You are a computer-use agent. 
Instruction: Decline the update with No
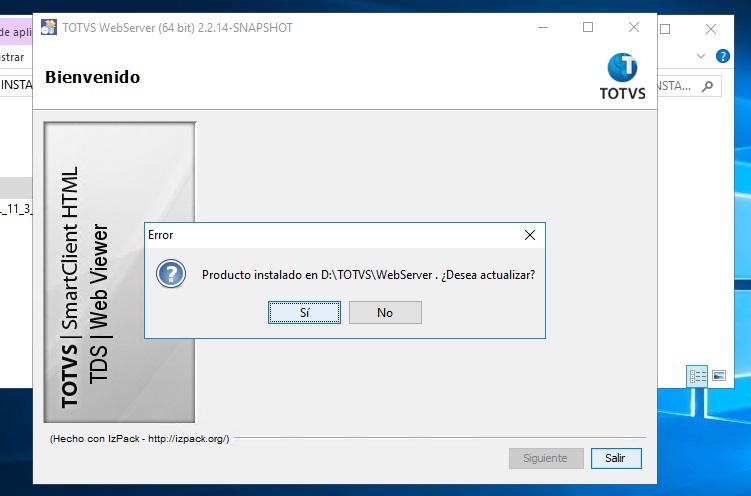pyautogui.click(x=385, y=313)
